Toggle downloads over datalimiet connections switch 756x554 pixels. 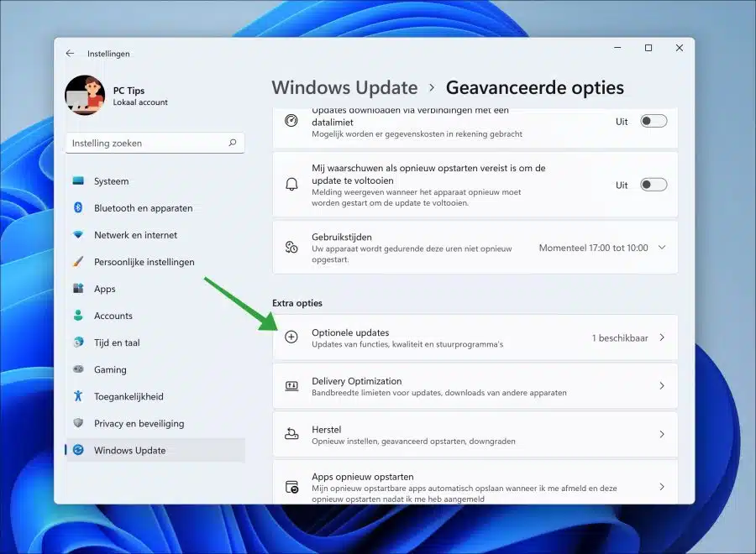654,121
